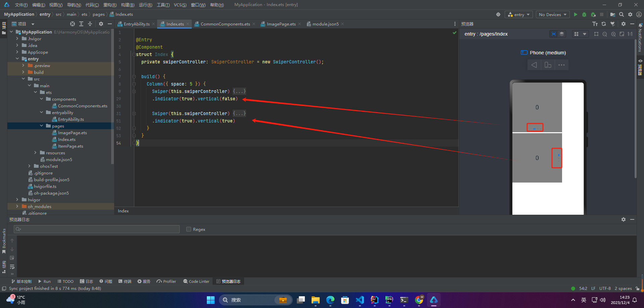Zoom out the previewer with the minus magnifier
Screen dimensions: 644x308
pos(605,34)
